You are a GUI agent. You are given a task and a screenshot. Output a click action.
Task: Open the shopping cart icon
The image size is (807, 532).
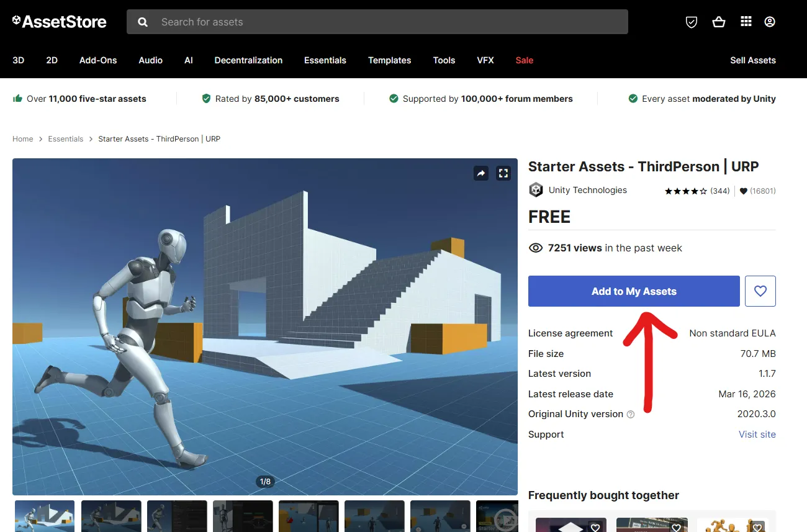[x=719, y=22]
